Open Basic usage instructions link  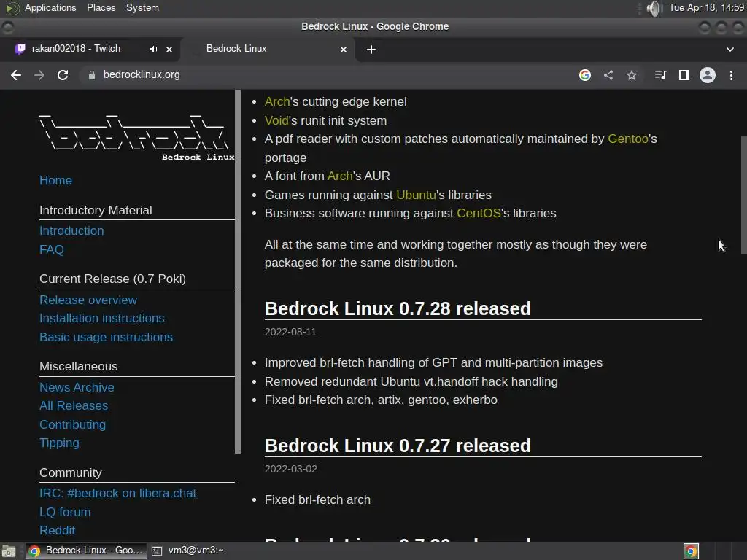pyautogui.click(x=107, y=337)
